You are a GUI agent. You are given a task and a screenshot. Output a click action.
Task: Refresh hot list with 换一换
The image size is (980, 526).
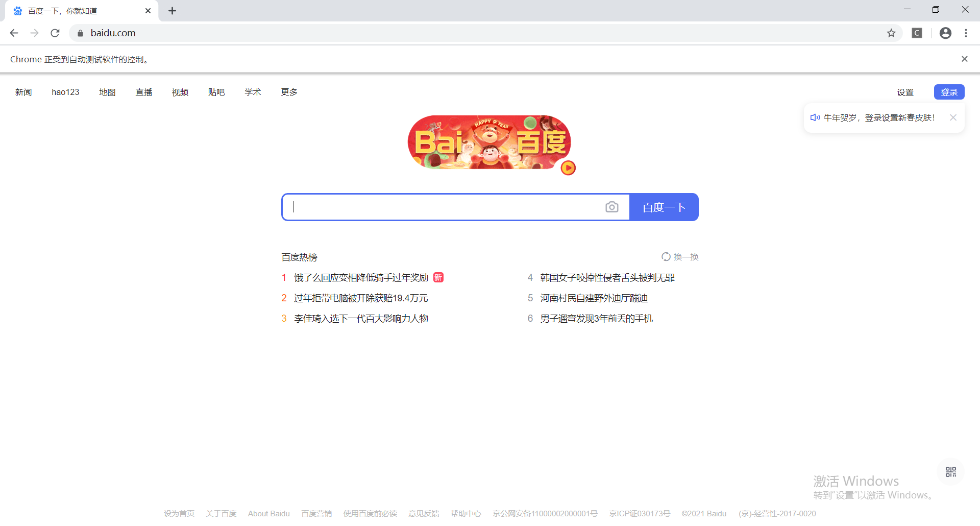[680, 257]
